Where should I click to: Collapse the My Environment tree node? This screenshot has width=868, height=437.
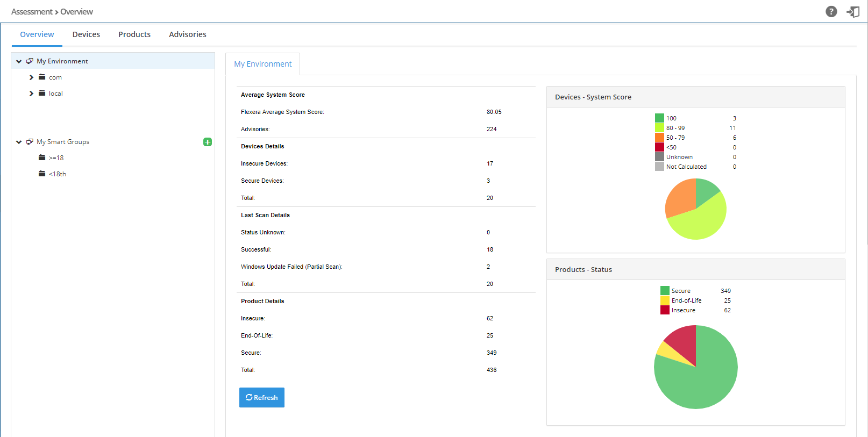pyautogui.click(x=19, y=61)
